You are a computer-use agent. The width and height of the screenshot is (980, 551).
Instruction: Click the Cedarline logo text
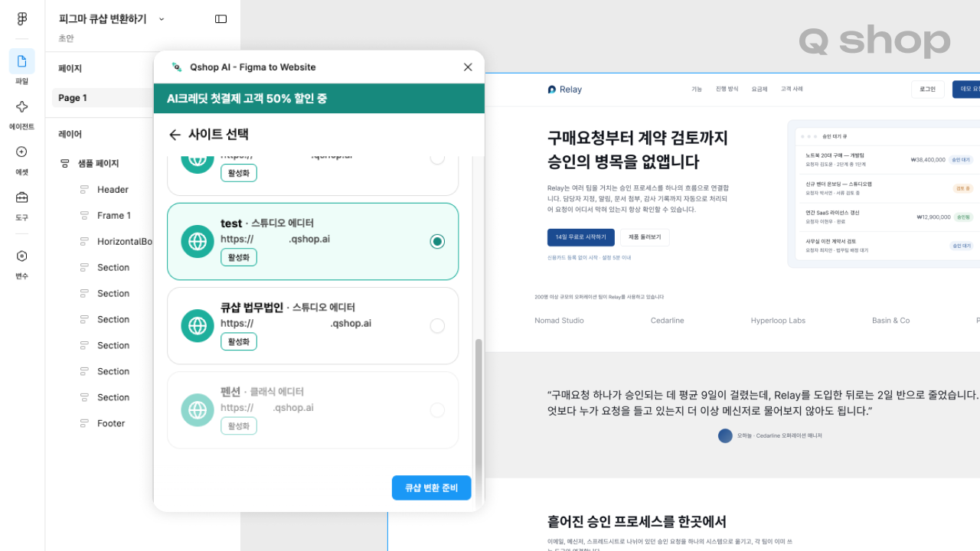[x=668, y=321]
